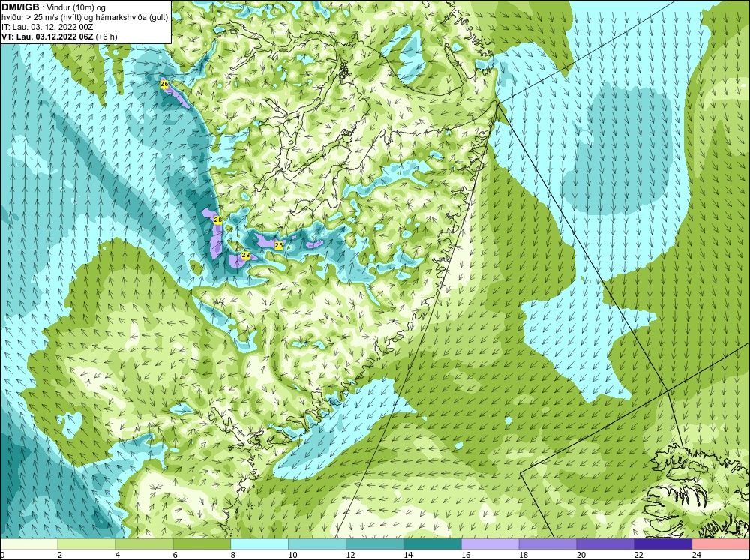
Task: Click the pale cream 0–2 m/s legend swatch
Action: click(28, 544)
